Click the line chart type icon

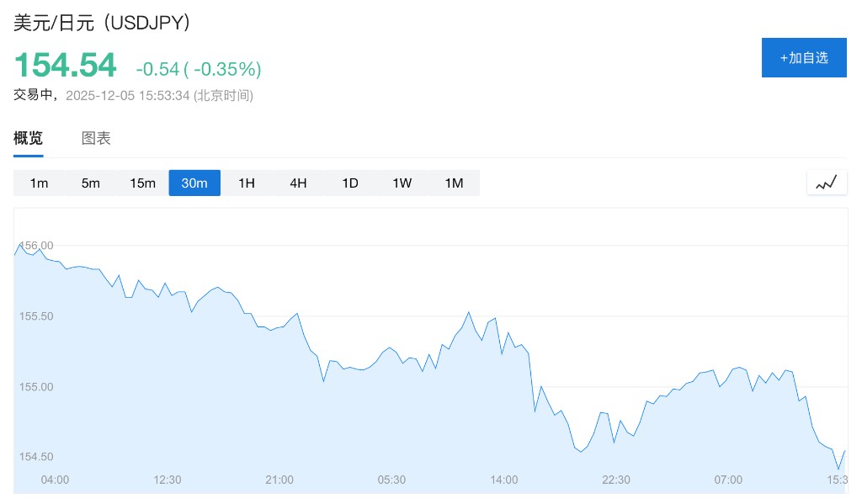(826, 183)
